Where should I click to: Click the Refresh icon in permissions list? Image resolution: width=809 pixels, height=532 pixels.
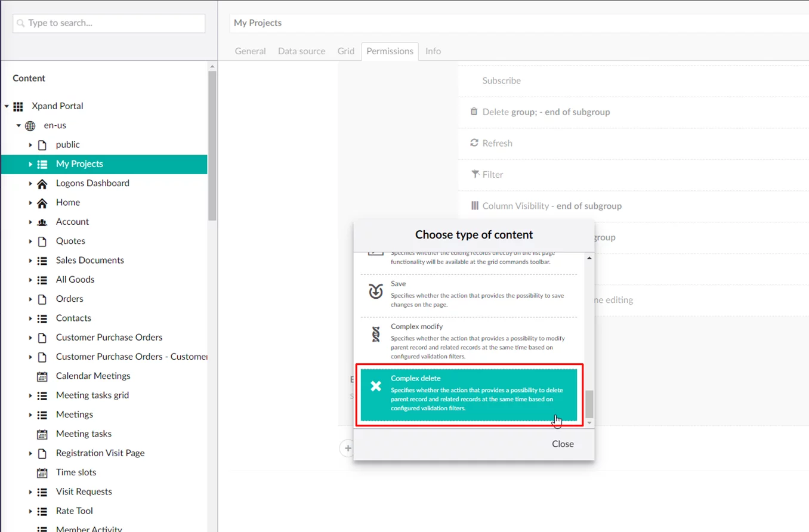[x=474, y=143]
